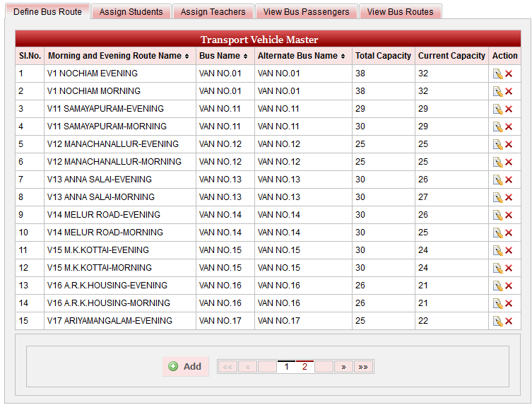Delete the V14 MELUR ROAD-MORNING route
The image size is (532, 405).
click(509, 233)
